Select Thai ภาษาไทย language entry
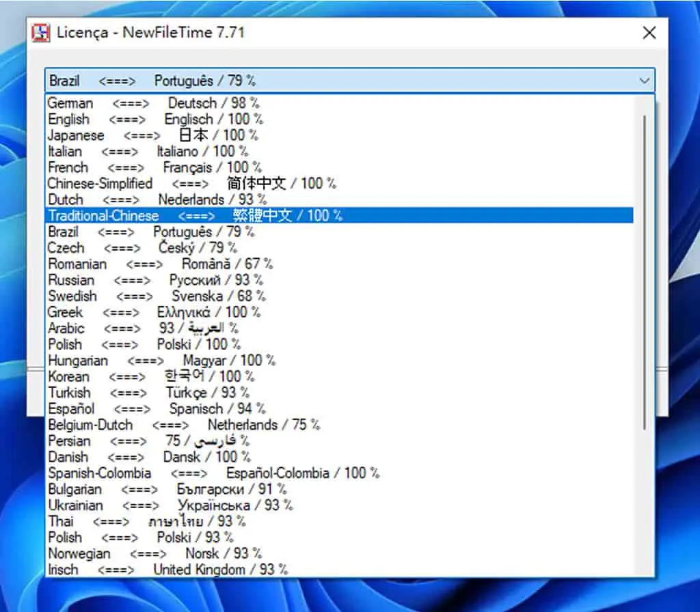This screenshot has width=700, height=612. pyautogui.click(x=340, y=521)
